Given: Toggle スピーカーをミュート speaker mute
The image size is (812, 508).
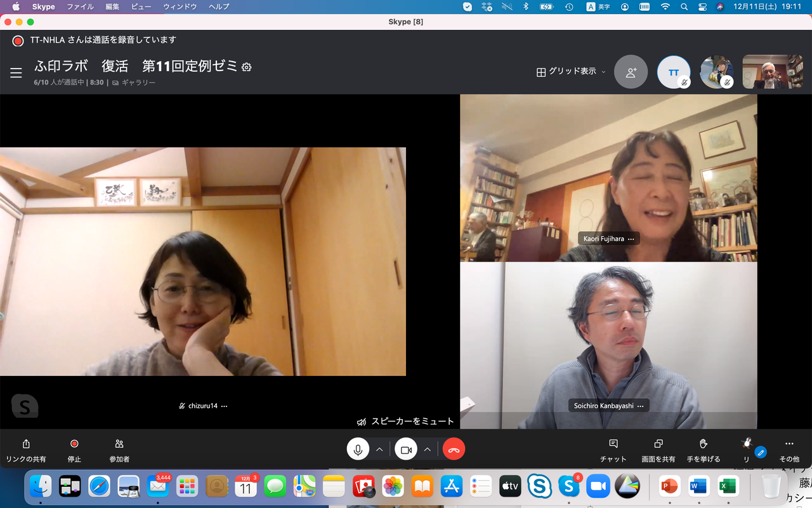Looking at the screenshot, I should click(406, 422).
